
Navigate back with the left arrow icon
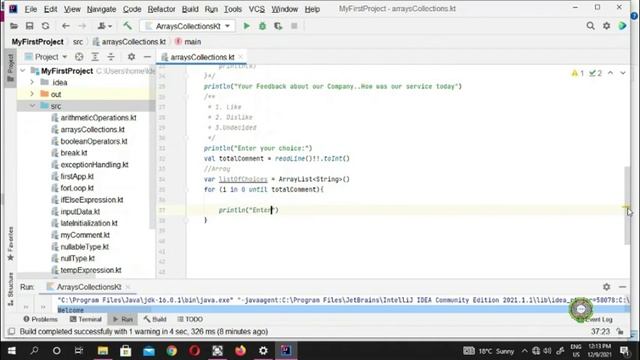[x=66, y=26]
